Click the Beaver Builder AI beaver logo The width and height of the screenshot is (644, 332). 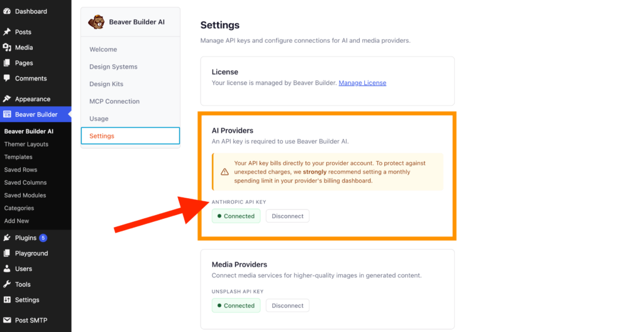pos(96,22)
